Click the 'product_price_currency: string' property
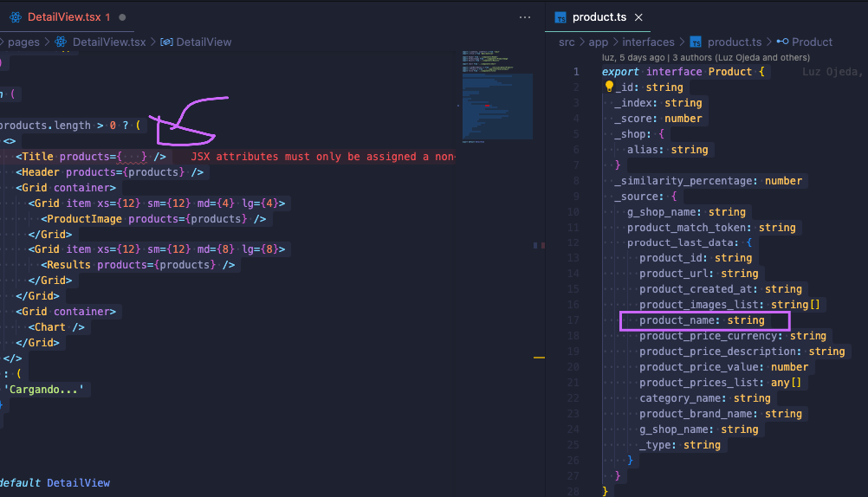The image size is (868, 497). [733, 335]
